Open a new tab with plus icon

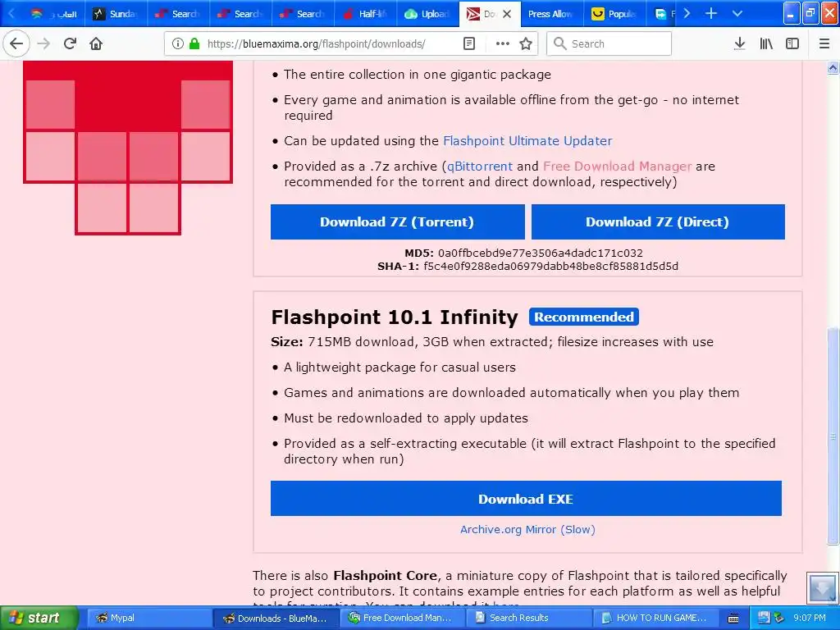(x=711, y=13)
